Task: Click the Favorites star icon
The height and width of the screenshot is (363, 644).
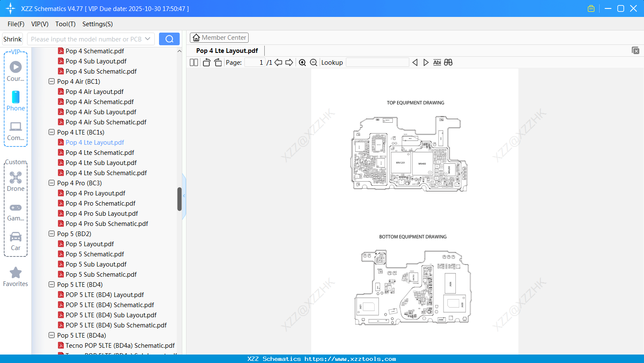Action: pyautogui.click(x=16, y=273)
